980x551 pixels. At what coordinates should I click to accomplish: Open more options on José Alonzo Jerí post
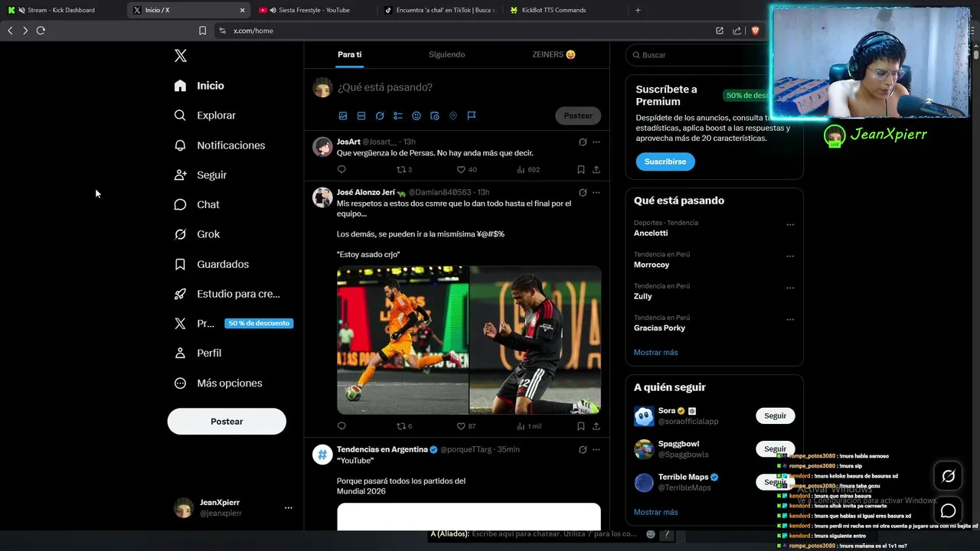pos(596,192)
